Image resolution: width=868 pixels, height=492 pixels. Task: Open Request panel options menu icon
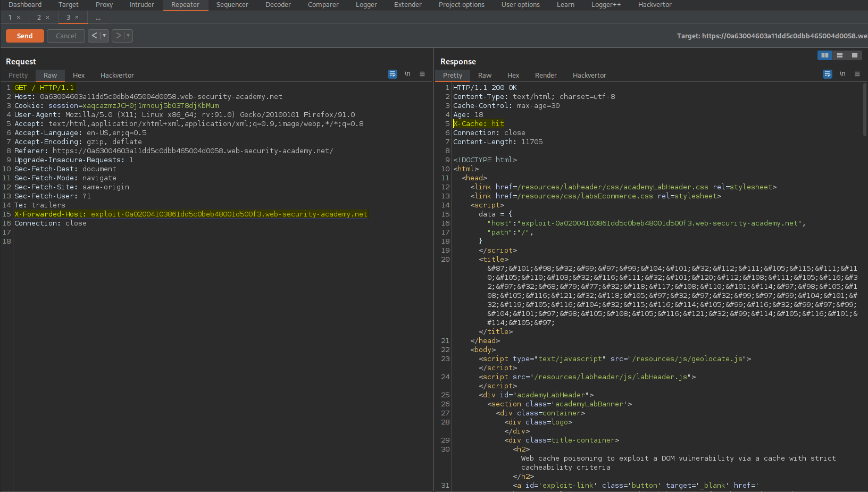tap(422, 74)
